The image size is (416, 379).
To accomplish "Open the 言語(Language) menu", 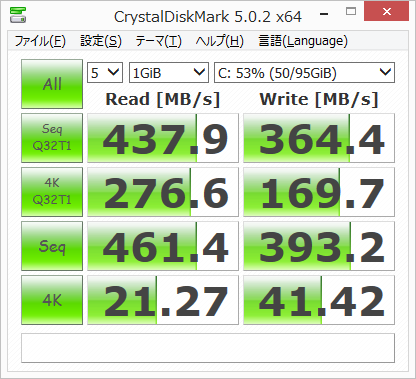I will (x=303, y=41).
